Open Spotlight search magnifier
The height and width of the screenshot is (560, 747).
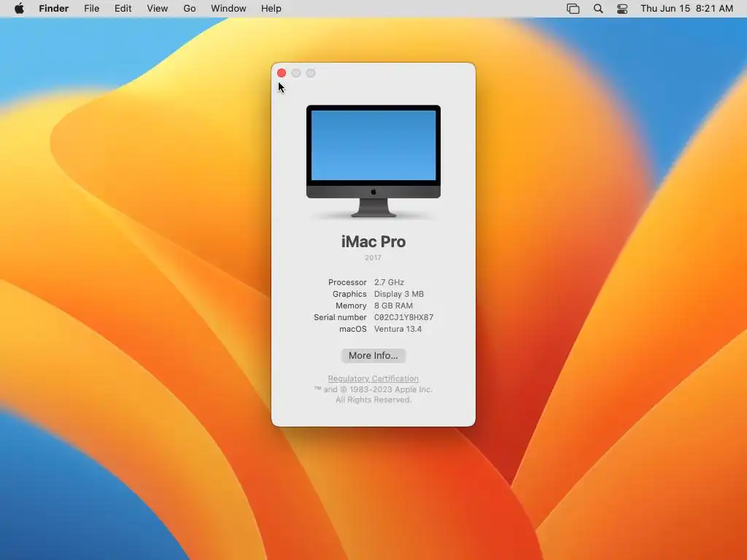point(598,9)
